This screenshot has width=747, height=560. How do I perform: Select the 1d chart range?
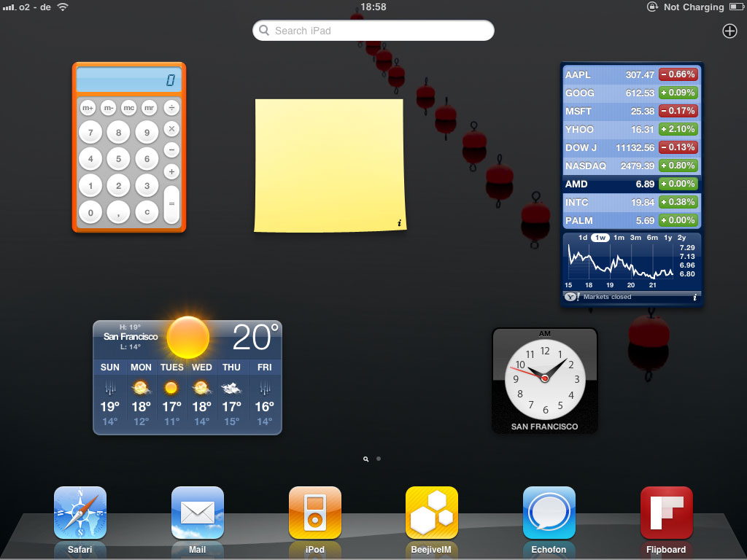click(x=583, y=237)
